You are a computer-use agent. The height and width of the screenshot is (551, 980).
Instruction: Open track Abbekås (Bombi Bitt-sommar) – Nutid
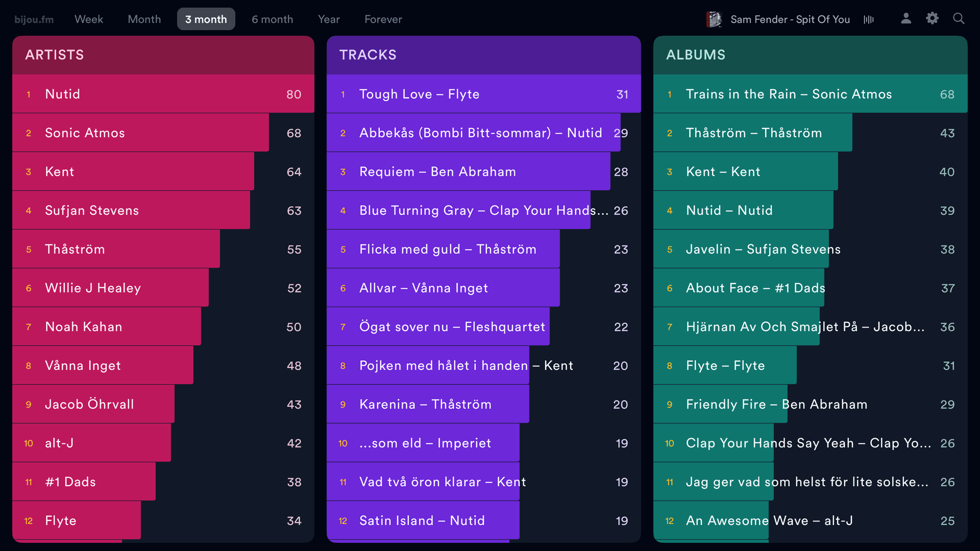coord(484,133)
